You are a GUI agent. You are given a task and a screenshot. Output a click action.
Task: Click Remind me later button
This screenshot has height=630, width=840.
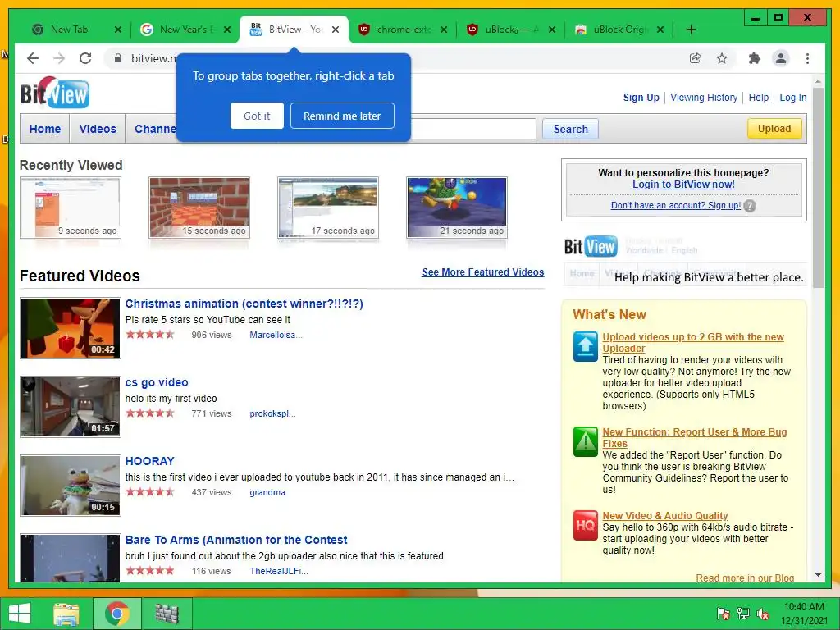(x=342, y=116)
